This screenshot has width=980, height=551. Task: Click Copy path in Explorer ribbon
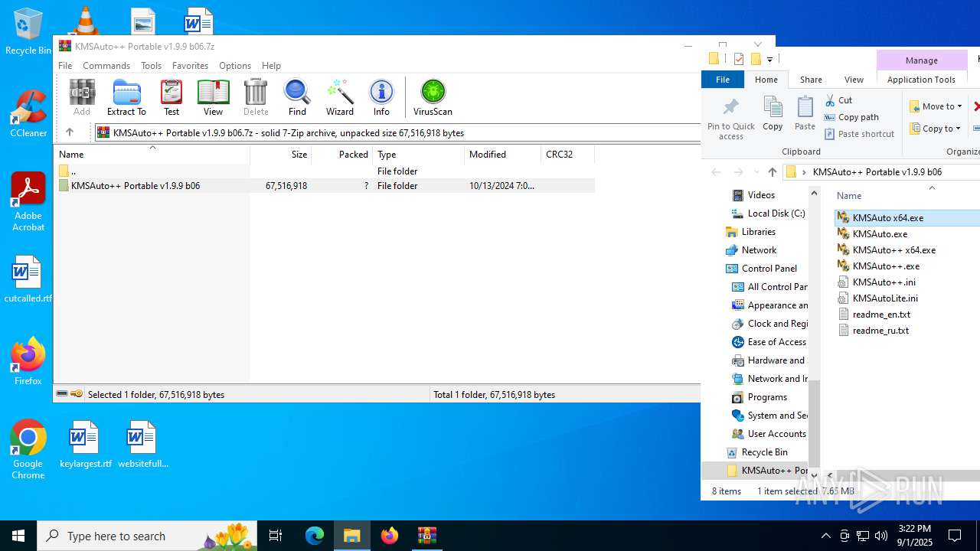[851, 117]
